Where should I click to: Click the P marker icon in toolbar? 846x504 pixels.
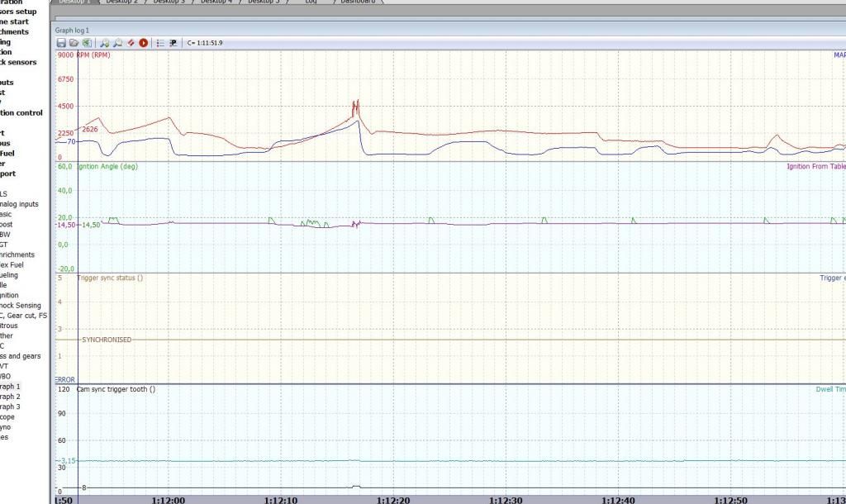[x=173, y=43]
